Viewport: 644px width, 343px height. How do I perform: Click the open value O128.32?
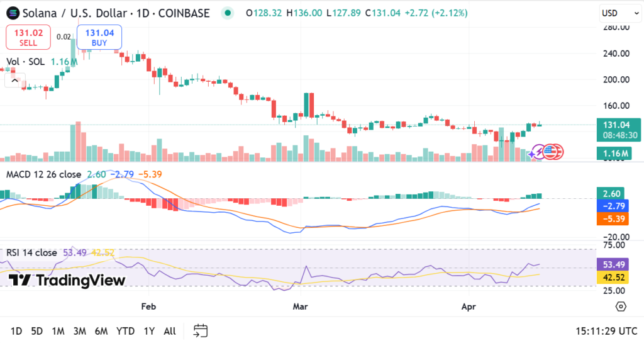(264, 13)
